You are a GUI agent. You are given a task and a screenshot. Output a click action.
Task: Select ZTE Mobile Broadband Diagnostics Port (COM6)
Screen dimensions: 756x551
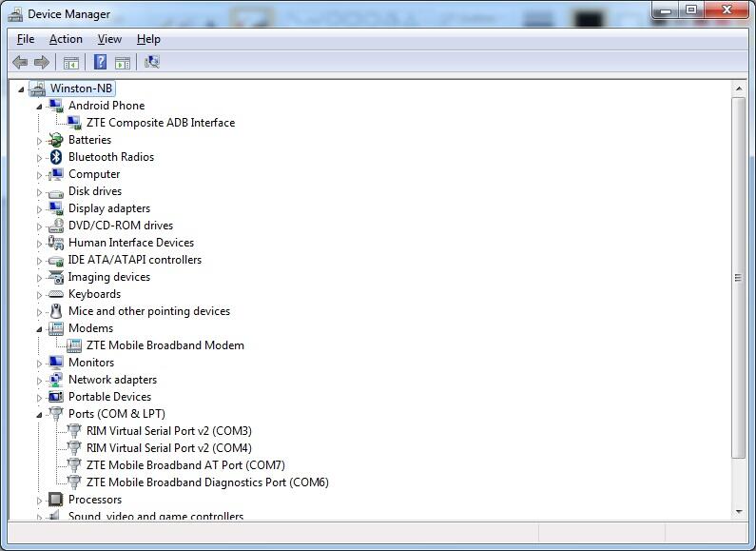click(207, 482)
